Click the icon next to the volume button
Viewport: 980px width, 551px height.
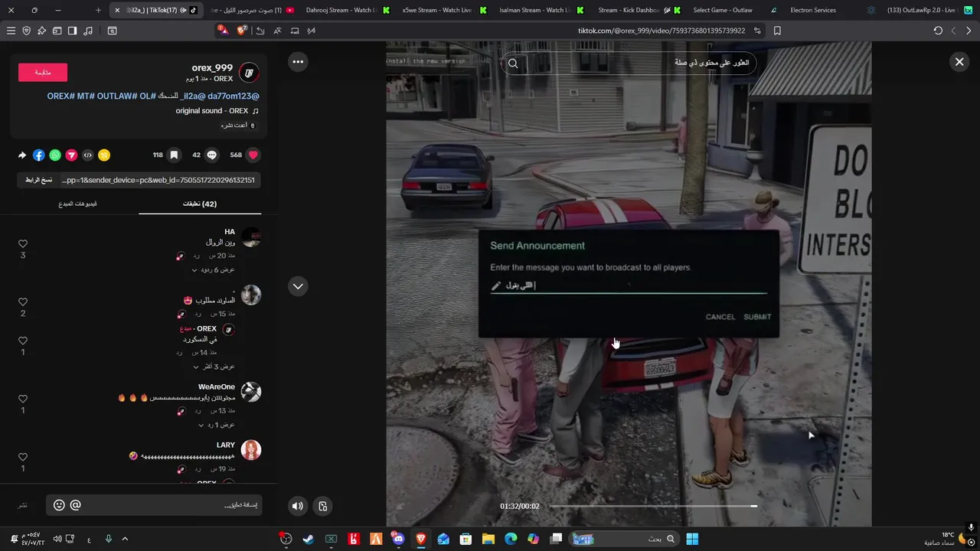tap(323, 506)
